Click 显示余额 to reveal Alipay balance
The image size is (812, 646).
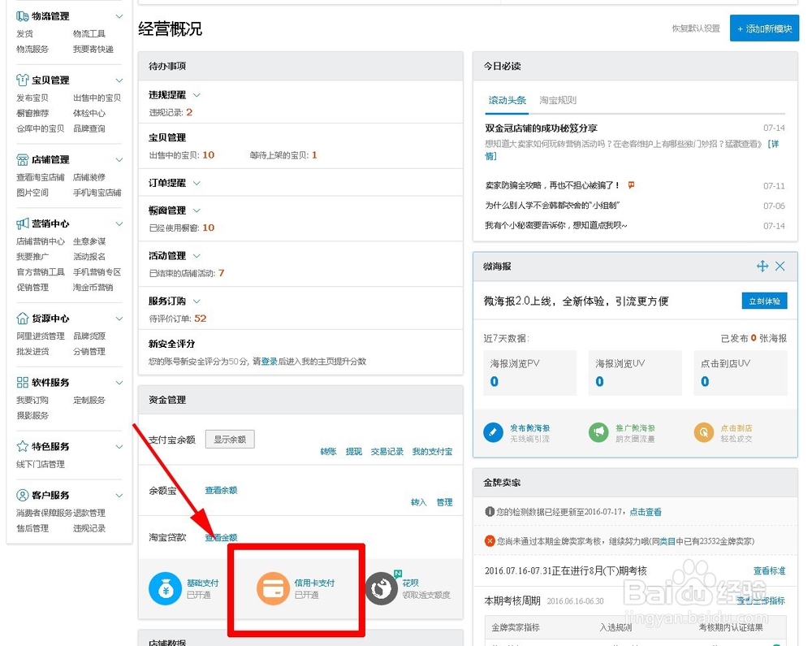[228, 438]
